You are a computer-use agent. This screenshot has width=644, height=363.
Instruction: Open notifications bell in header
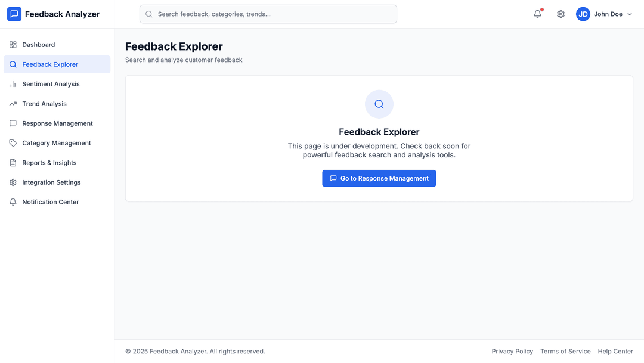[x=537, y=14]
